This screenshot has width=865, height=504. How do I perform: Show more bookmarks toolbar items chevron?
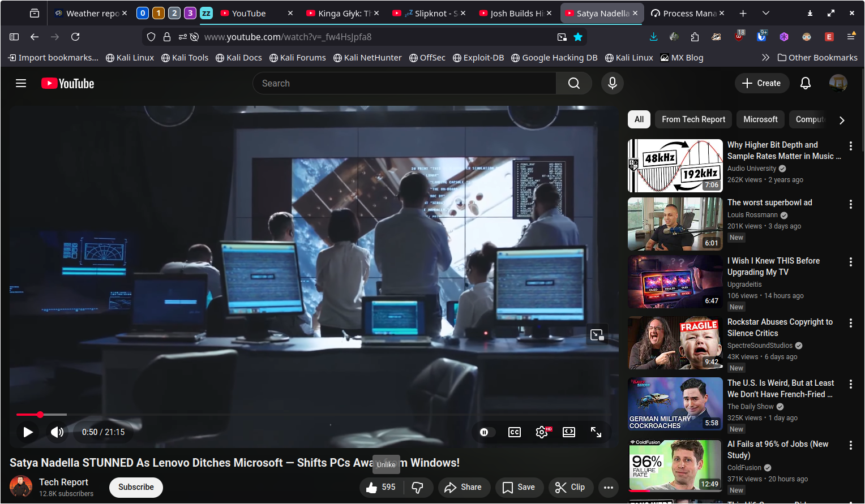point(765,58)
